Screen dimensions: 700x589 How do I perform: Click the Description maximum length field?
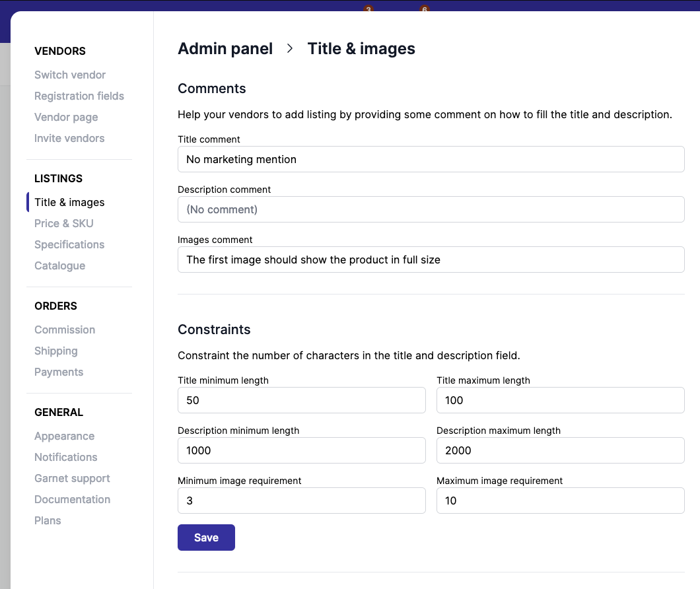(560, 450)
